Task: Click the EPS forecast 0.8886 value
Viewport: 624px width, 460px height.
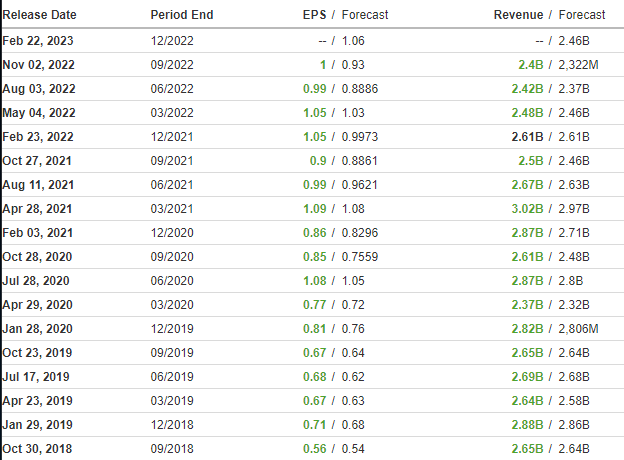Action: pos(360,89)
